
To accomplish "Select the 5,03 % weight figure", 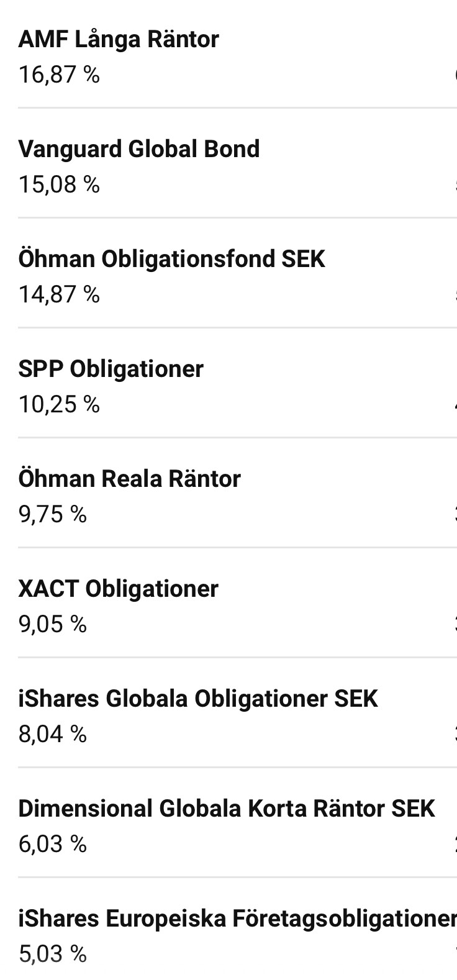I will coord(53,954).
